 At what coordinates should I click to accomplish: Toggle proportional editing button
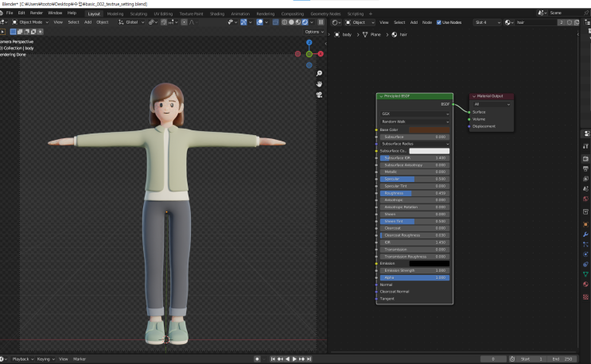[x=184, y=22]
